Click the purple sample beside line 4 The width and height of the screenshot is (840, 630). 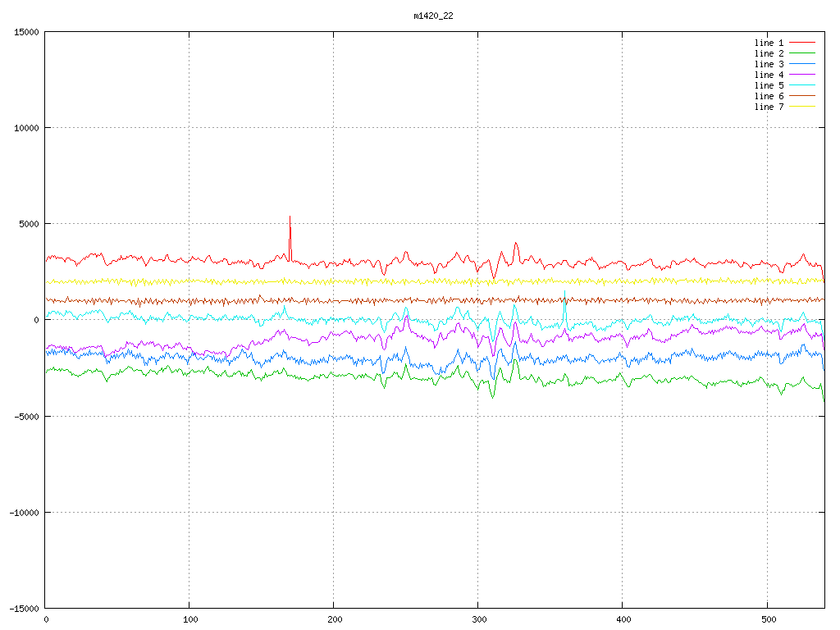click(802, 75)
